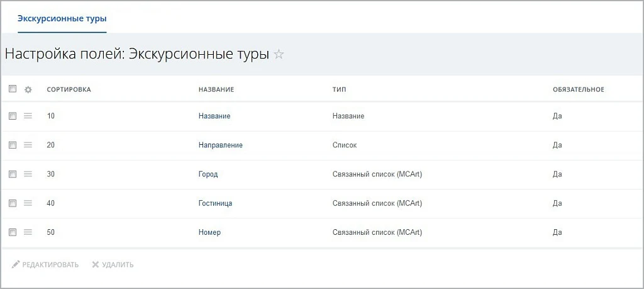Open the table settings gear icon
Image resolution: width=644 pixels, height=289 pixels.
(28, 89)
